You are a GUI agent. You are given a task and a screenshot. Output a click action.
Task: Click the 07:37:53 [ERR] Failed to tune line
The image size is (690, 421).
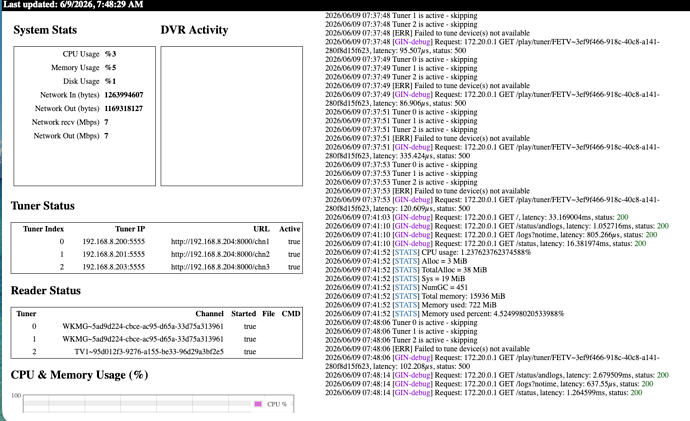pyautogui.click(x=428, y=191)
